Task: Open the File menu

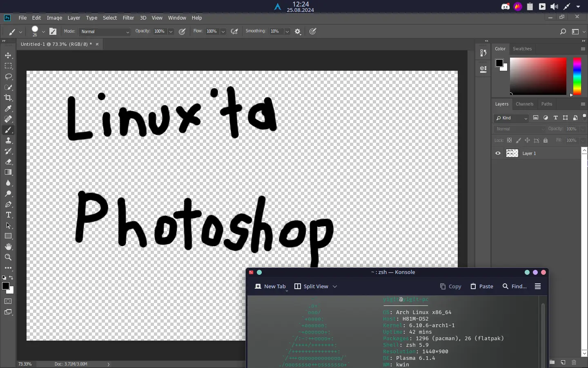Action: click(22, 18)
